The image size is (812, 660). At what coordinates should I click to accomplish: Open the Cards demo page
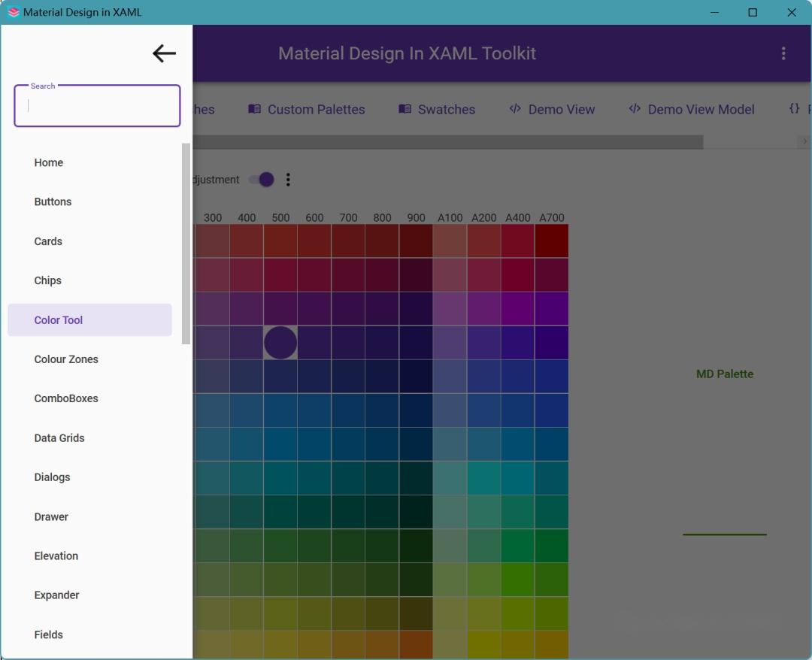(89, 241)
